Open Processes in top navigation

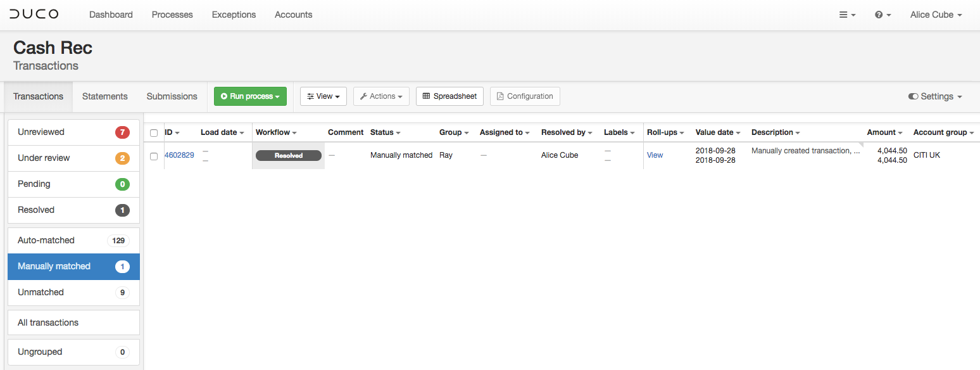point(172,15)
